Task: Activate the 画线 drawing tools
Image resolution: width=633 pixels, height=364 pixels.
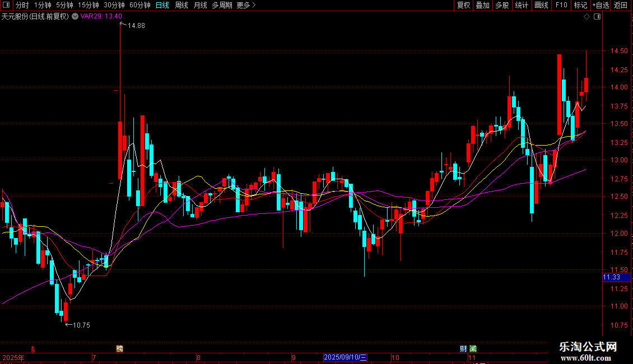Action: click(x=541, y=5)
